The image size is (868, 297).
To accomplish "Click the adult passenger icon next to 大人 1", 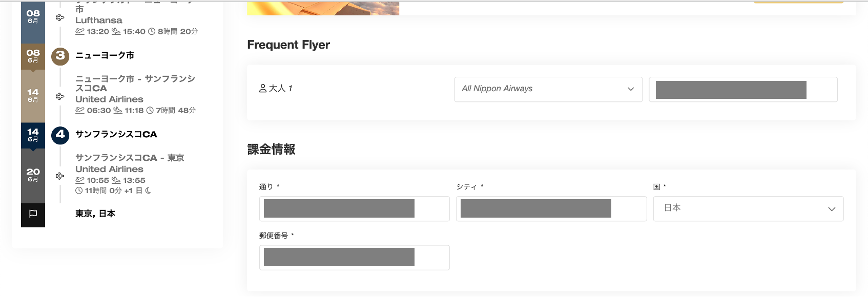I will [x=263, y=89].
